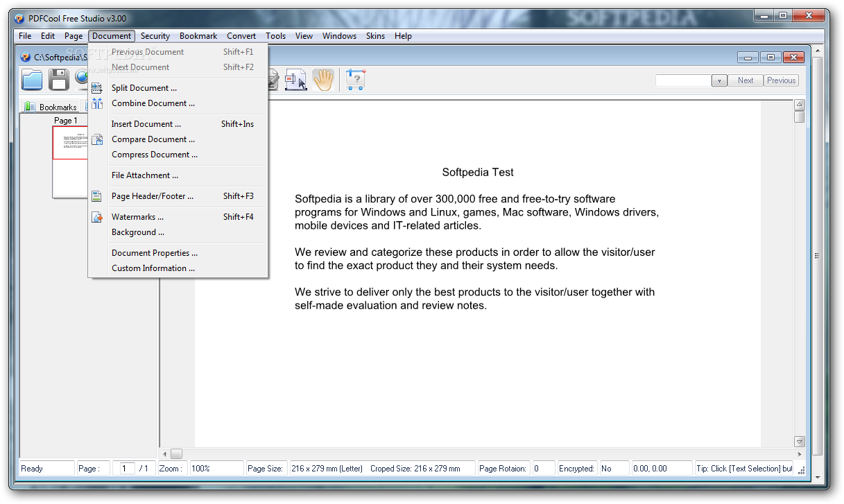Click the Next search button
This screenshot has width=844, height=504.
click(746, 80)
